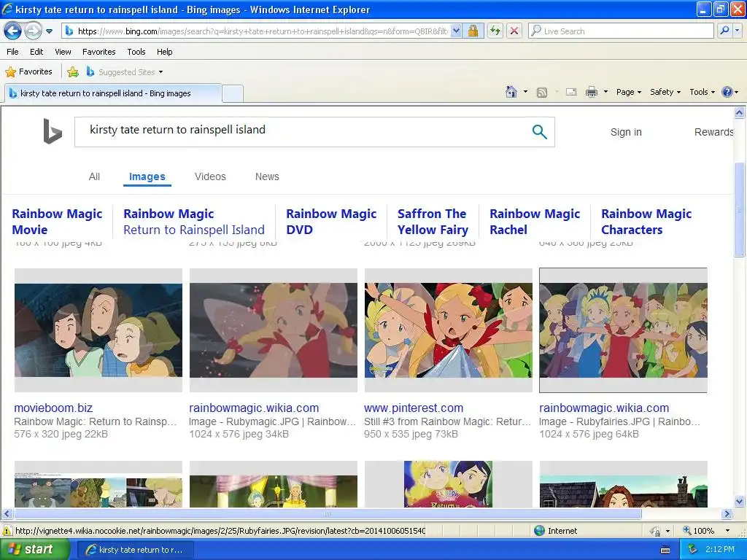Open the View menu

pos(63,52)
